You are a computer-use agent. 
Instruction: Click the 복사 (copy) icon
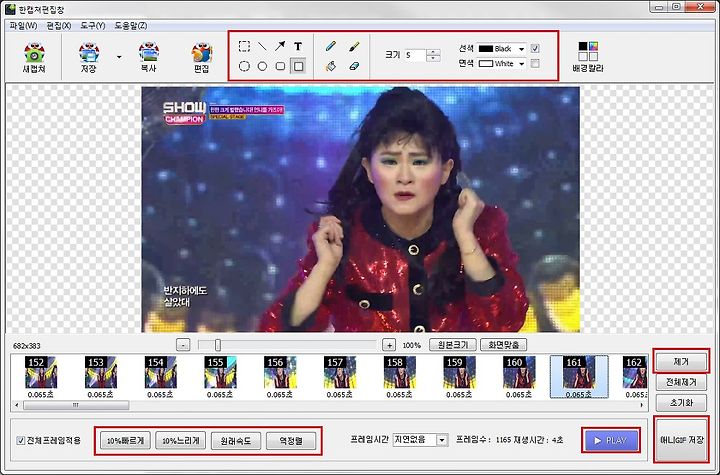(148, 57)
